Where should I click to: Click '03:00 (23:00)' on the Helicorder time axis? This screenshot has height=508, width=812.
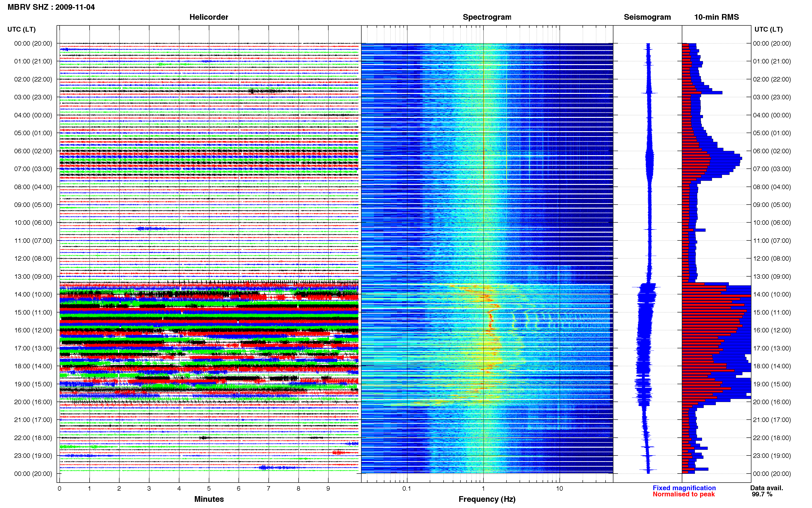(33, 97)
